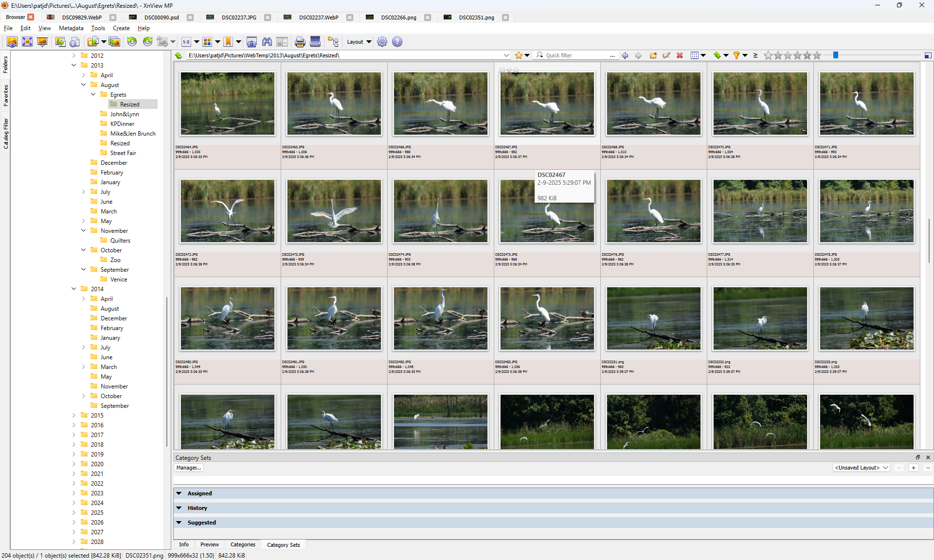Viewport: 934px width, 560px height.
Task: Open the filter funnel dropdown arrow
Action: click(745, 55)
